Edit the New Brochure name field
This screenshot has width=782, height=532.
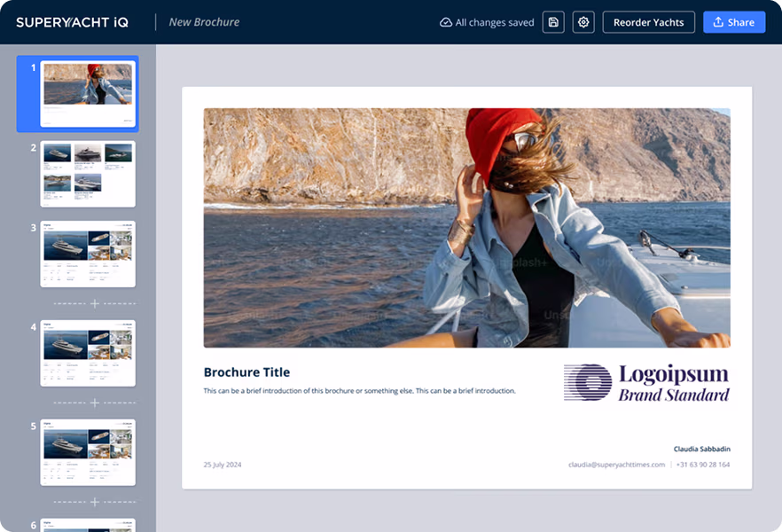(204, 22)
